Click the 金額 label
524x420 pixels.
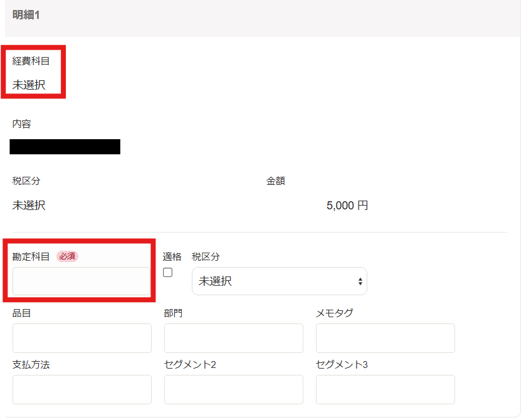tap(276, 181)
